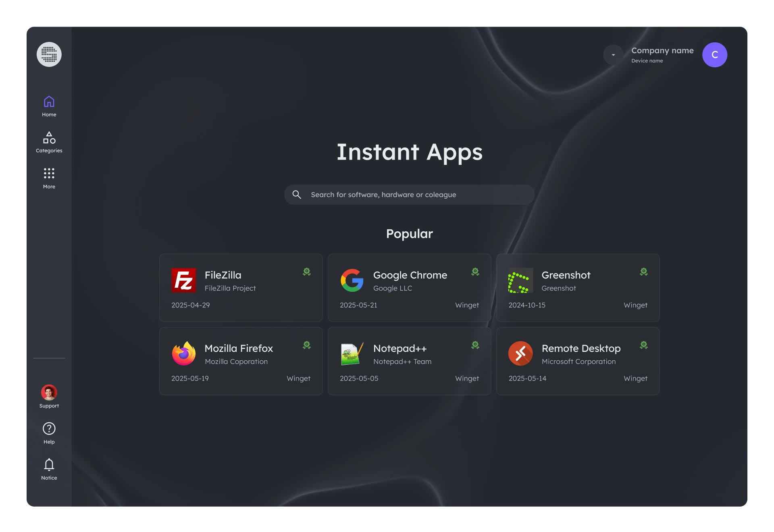This screenshot has height=532, width=774.
Task: Click the FileZilla Project publisher text
Action: tap(230, 288)
